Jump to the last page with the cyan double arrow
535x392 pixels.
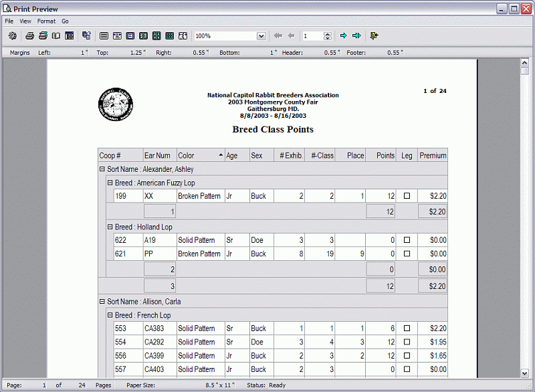(x=356, y=35)
